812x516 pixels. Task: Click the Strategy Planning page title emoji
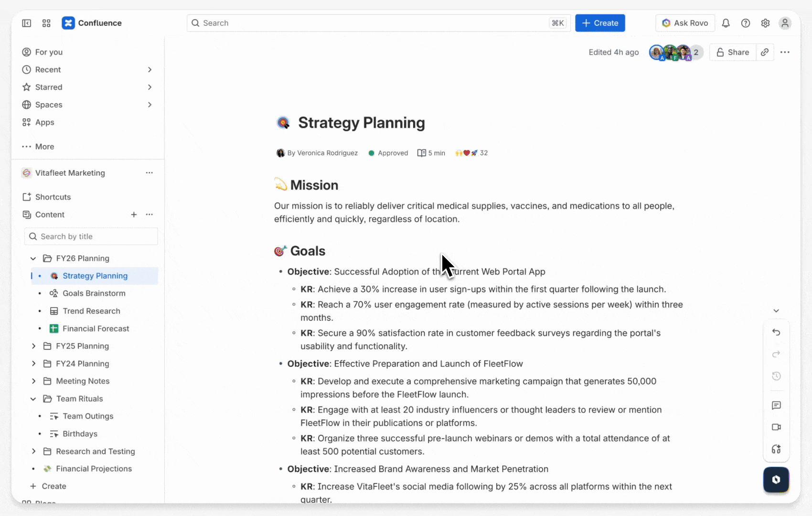[283, 123]
